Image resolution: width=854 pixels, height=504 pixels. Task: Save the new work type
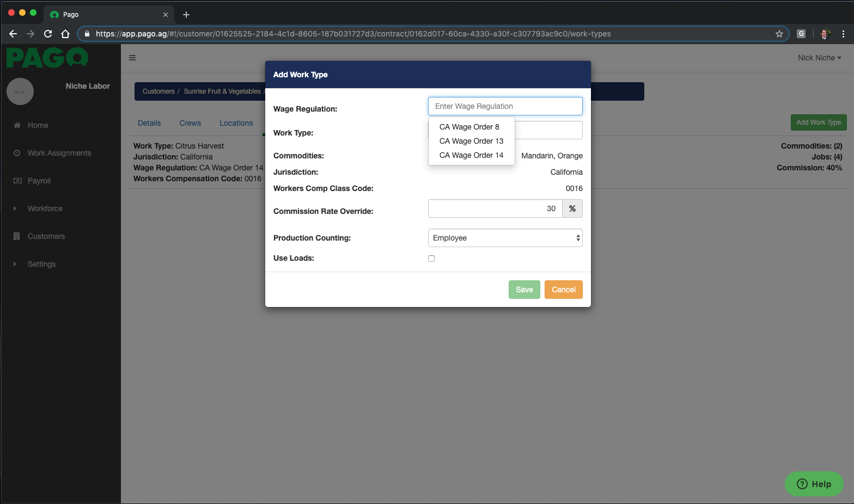524,290
